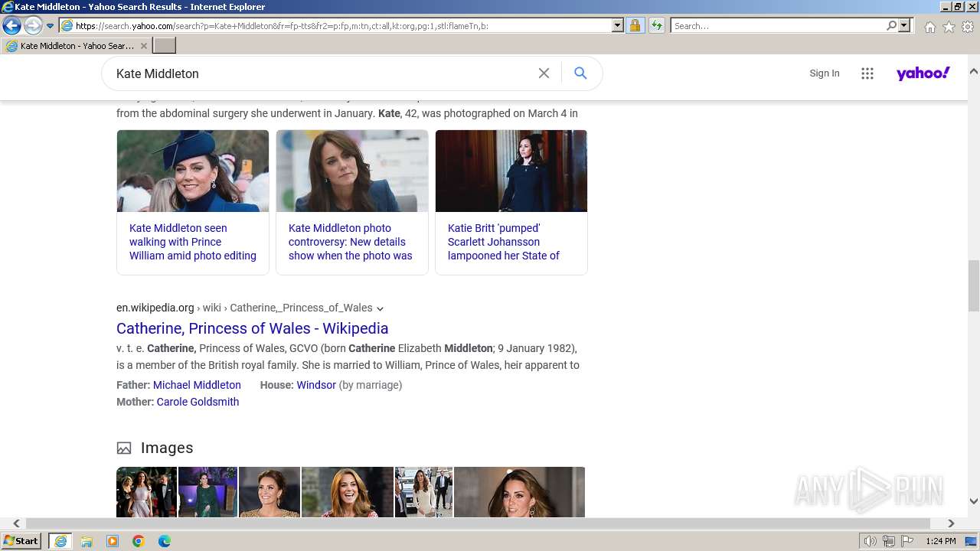Click the volume speaker tray icon

click(871, 541)
